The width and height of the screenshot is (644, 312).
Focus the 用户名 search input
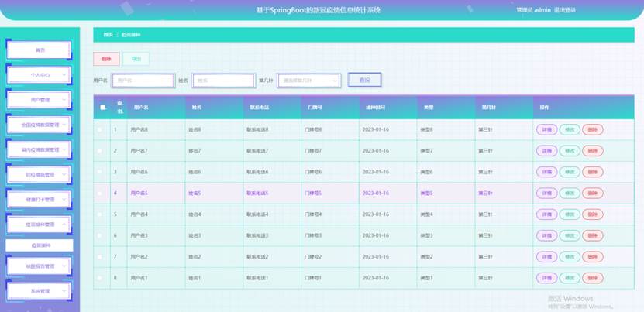pyautogui.click(x=143, y=81)
